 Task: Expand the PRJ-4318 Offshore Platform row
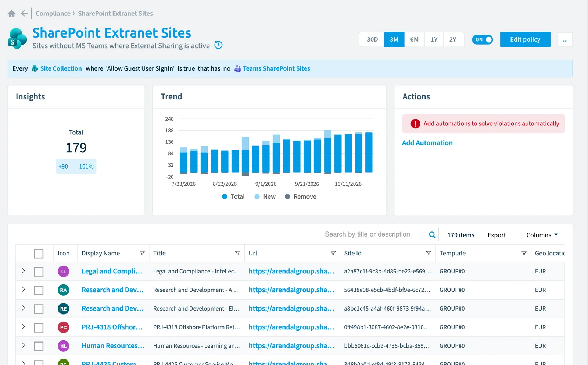coord(23,326)
